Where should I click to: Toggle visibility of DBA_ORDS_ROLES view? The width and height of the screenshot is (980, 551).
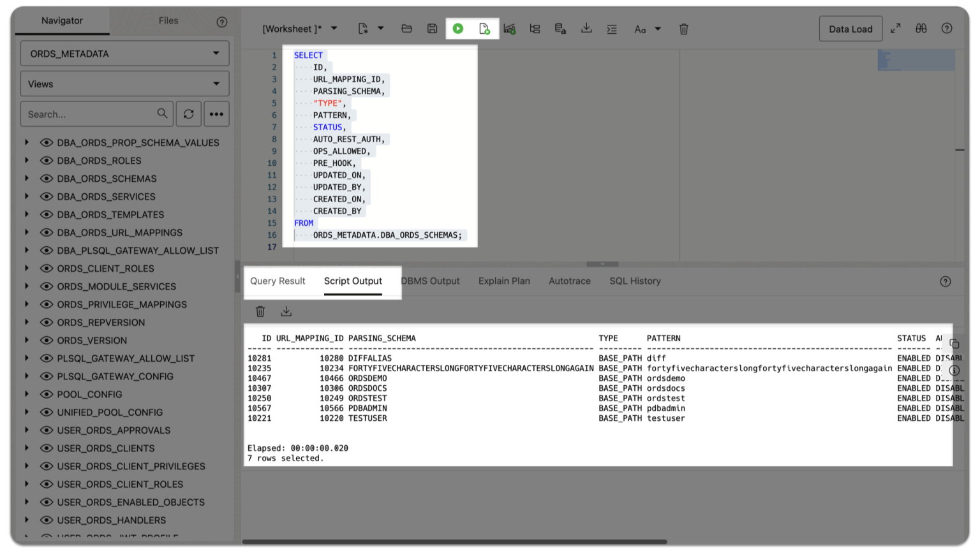(47, 160)
